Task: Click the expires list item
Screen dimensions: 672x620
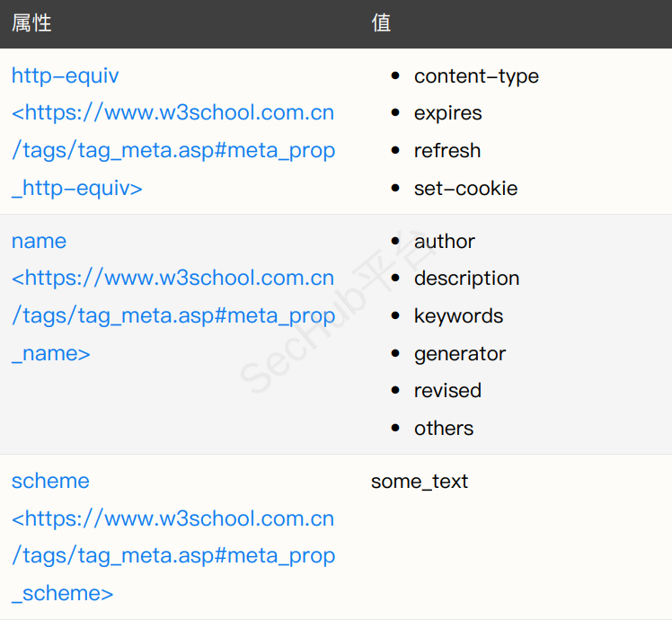Action: (x=447, y=113)
